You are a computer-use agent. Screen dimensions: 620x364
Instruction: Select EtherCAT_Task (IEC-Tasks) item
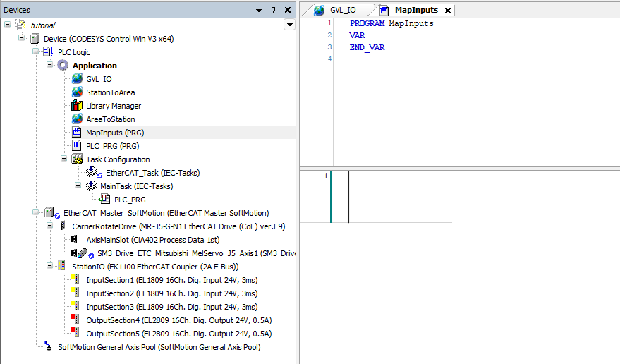coord(152,173)
